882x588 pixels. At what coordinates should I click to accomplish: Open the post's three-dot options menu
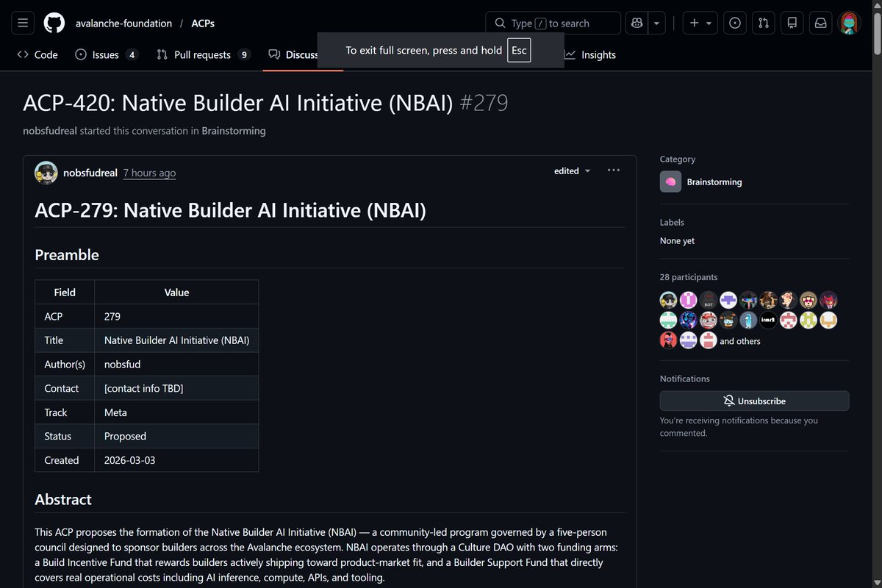tap(614, 171)
